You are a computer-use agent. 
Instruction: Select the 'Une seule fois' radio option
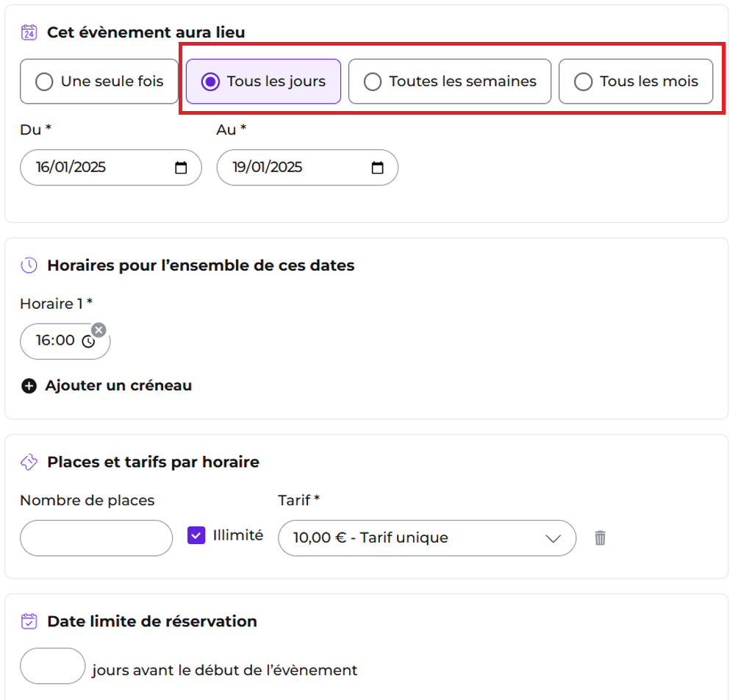click(x=98, y=82)
